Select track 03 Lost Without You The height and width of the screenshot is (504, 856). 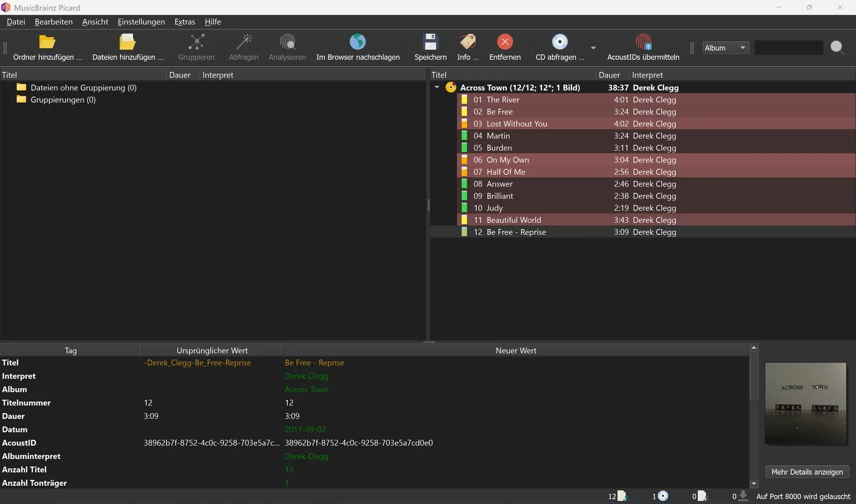coord(656,124)
